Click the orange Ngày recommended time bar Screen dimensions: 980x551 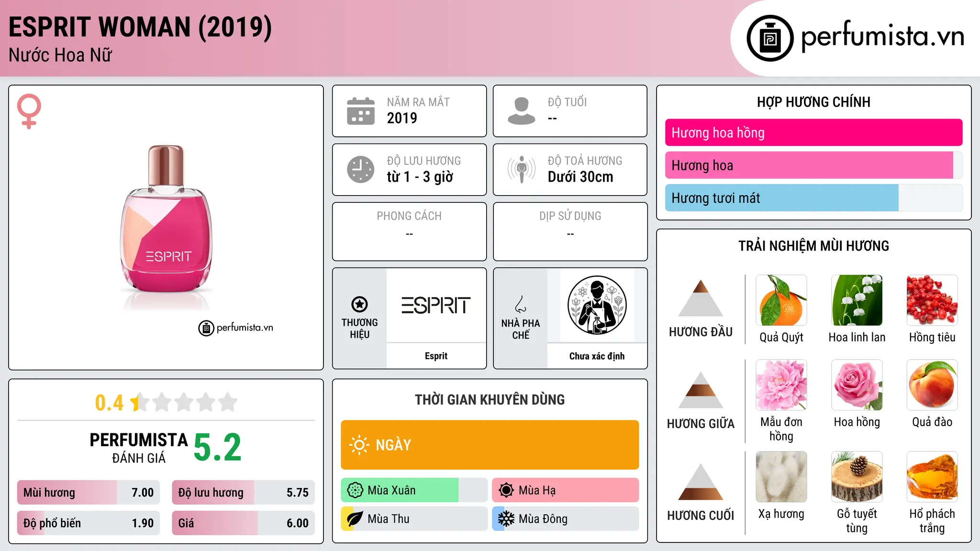[490, 445]
